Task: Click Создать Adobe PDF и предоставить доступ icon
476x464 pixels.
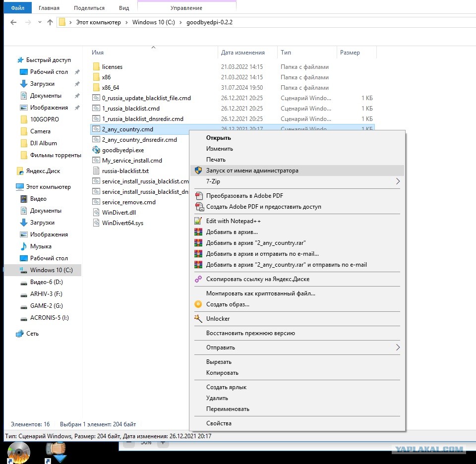Action: pyautogui.click(x=199, y=207)
